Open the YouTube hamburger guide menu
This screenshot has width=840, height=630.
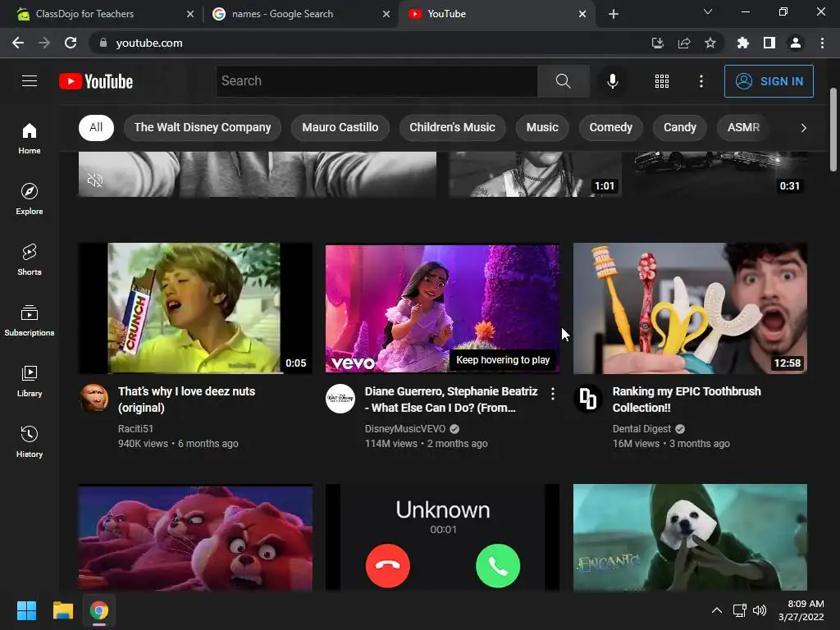pyautogui.click(x=30, y=81)
